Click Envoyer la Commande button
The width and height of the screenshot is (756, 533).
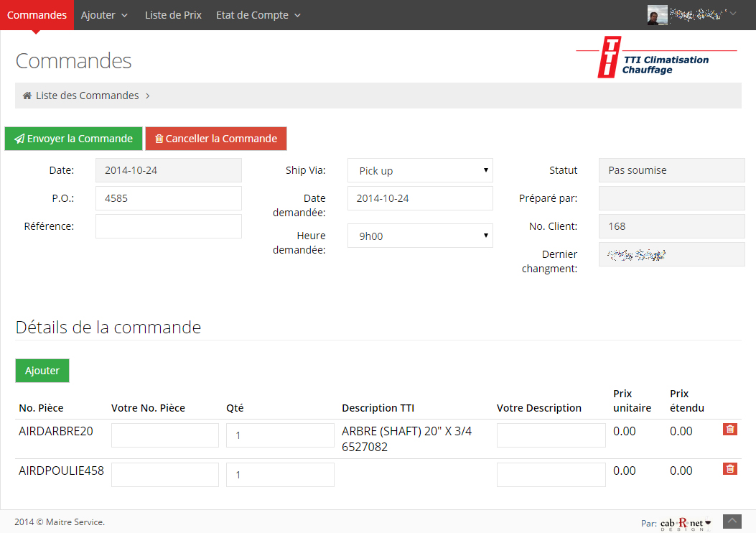(73, 139)
